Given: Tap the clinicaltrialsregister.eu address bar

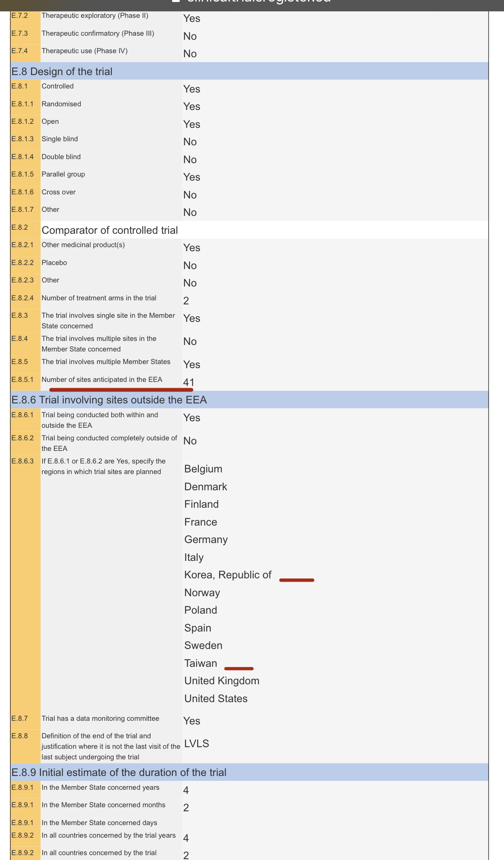Looking at the screenshot, I should [x=258, y=1].
